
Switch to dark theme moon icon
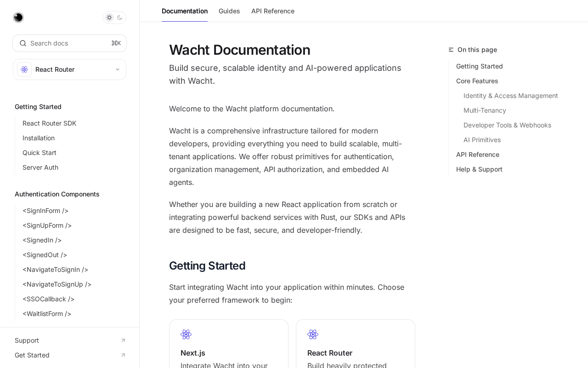pos(120,17)
